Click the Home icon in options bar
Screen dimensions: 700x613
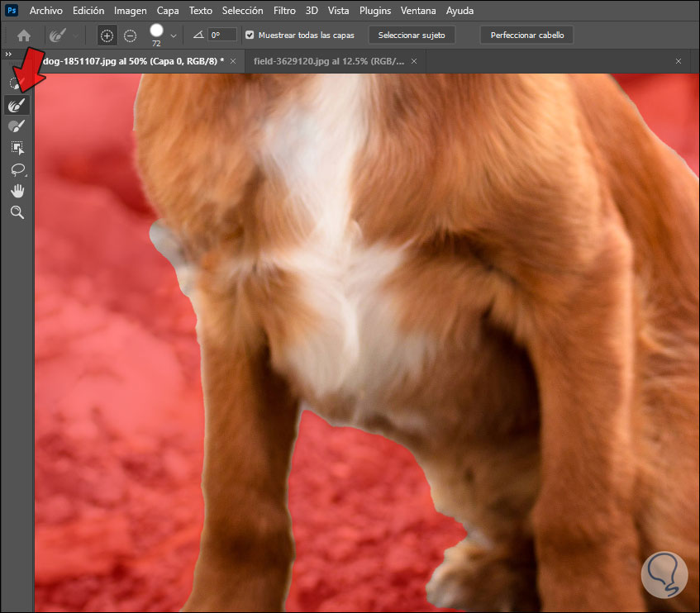click(24, 36)
